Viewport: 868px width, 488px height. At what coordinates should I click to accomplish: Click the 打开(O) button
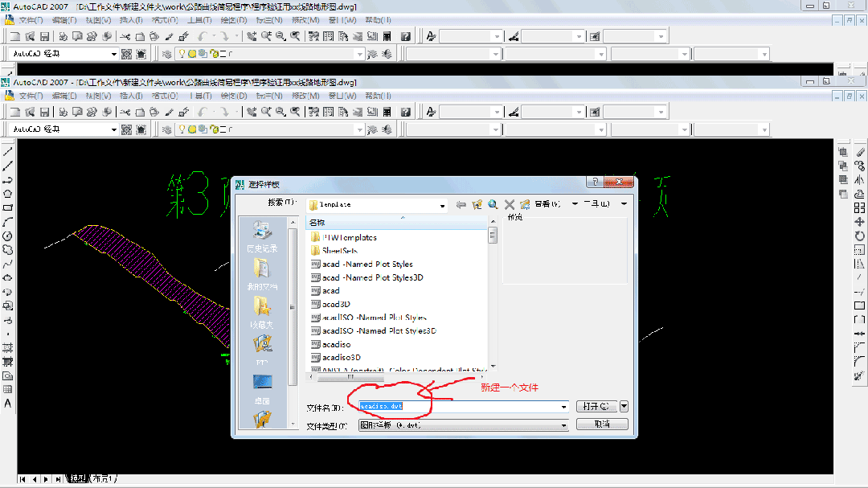596,406
